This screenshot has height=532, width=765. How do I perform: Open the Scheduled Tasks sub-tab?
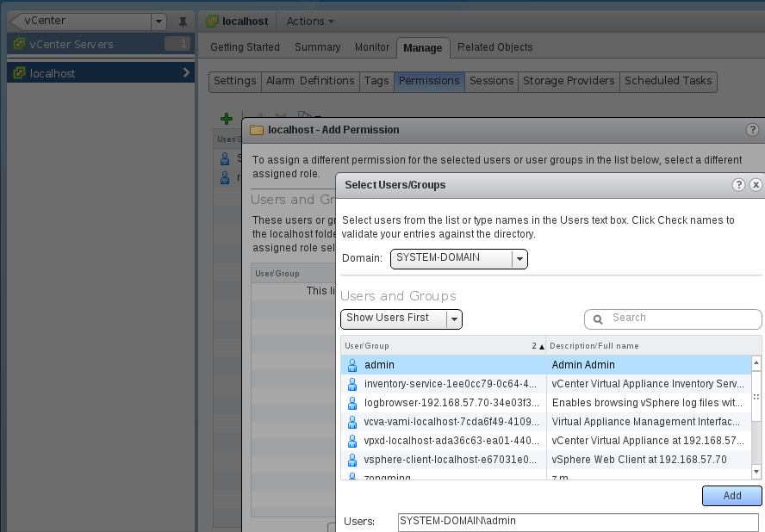click(669, 81)
